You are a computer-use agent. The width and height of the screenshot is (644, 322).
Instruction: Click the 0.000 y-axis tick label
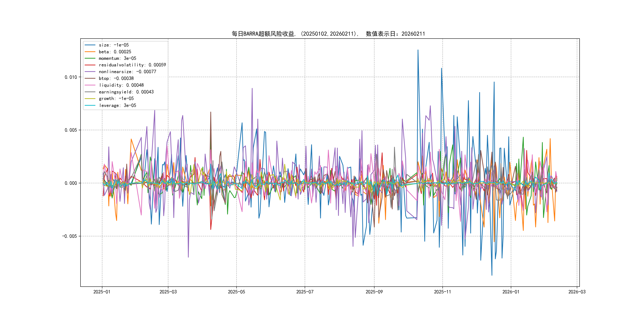pyautogui.click(x=71, y=183)
